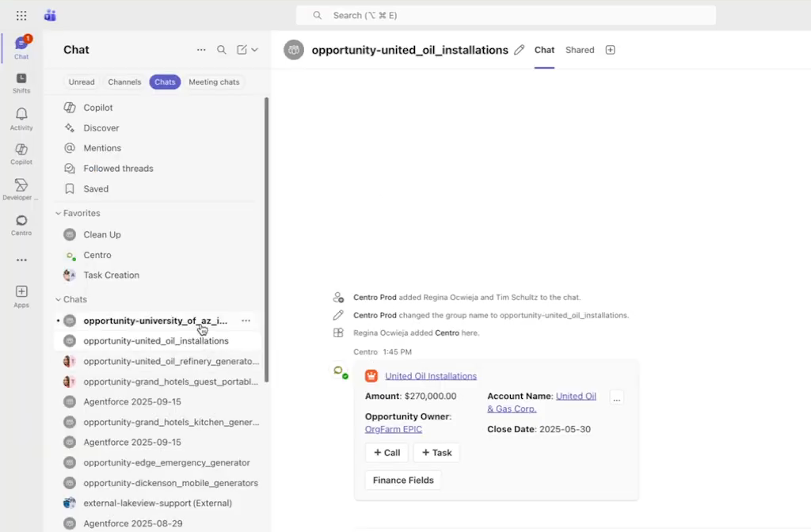Open chat list more options ellipsis
This screenshot has height=532, width=811.
(201, 50)
